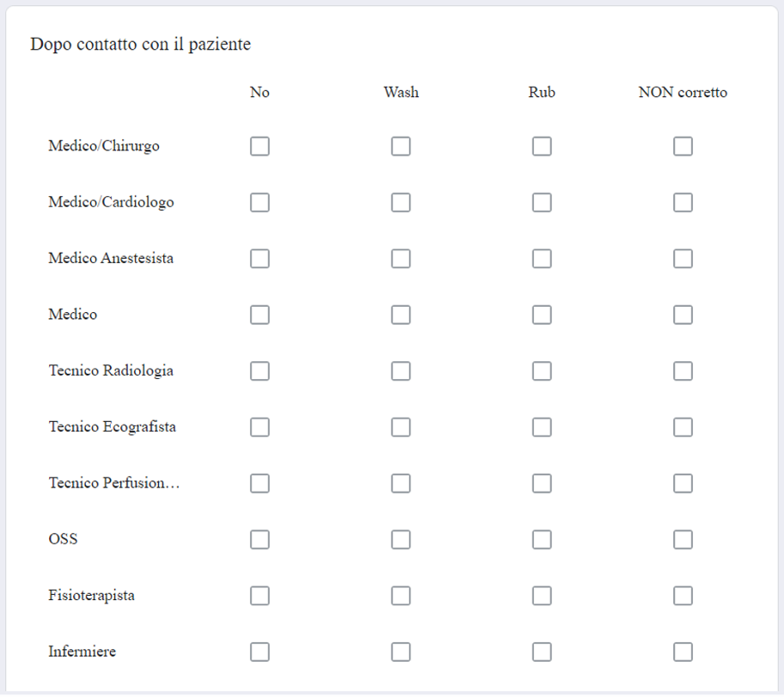This screenshot has height=698, width=784.
Task: Tick Wash for Medico/Cardiologo
Action: 401,203
